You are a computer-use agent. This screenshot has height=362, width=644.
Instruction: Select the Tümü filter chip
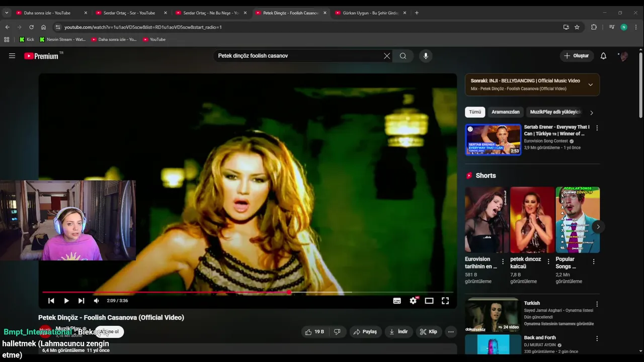pyautogui.click(x=475, y=112)
